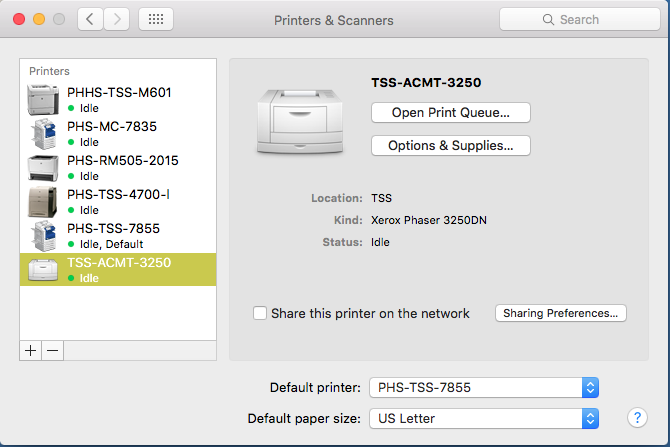Viewport: 670px width, 447px height.
Task: Expand the Default paper size dropdown
Action: [484, 418]
